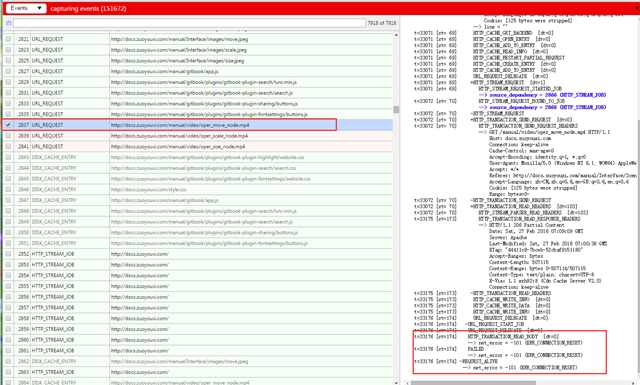Select the images/scale.jpeg URL row
Image resolution: width=640 pixels, height=385 pixels.
(198, 50)
